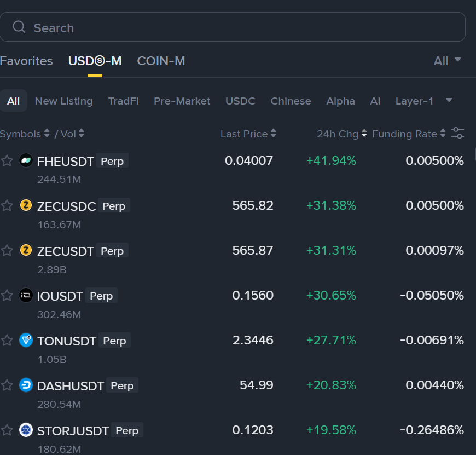Sort list by 24h Chg
Screen dimensions: 476x455
click(x=342, y=134)
